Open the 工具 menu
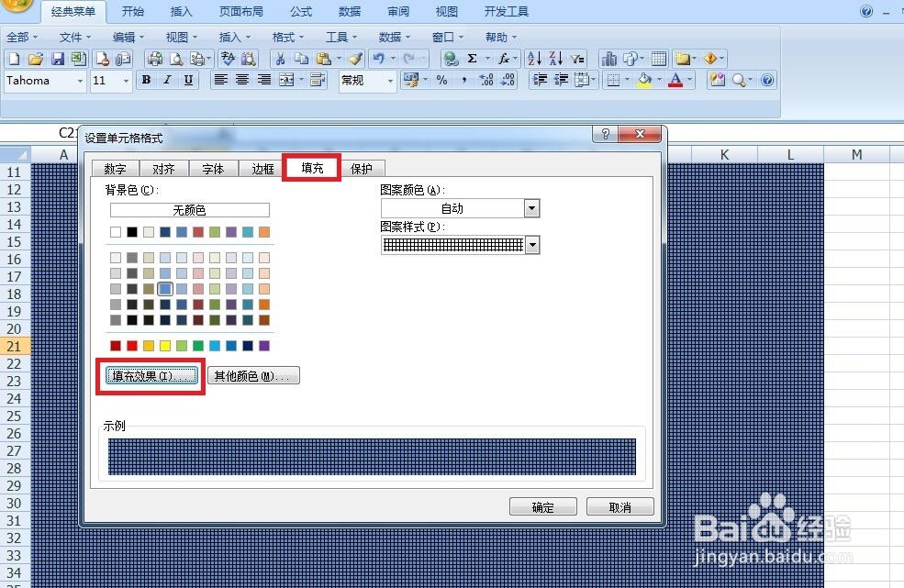The height and width of the screenshot is (588, 904). 341,37
